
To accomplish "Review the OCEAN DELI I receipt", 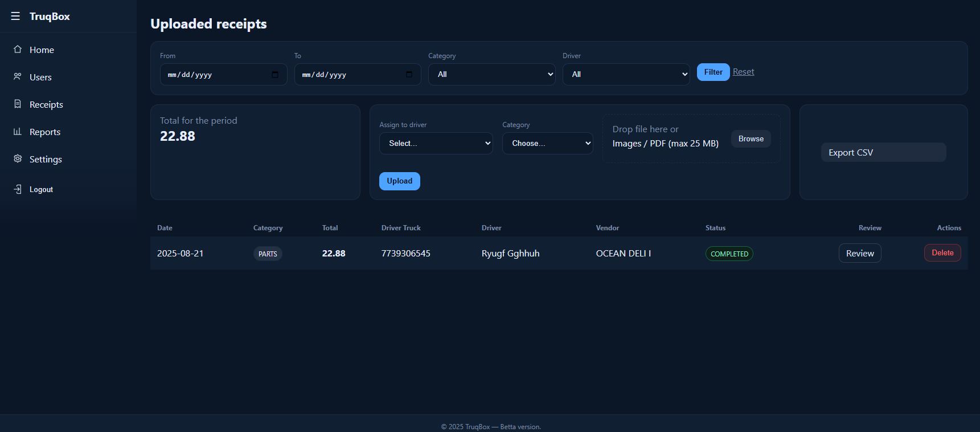I will [859, 253].
